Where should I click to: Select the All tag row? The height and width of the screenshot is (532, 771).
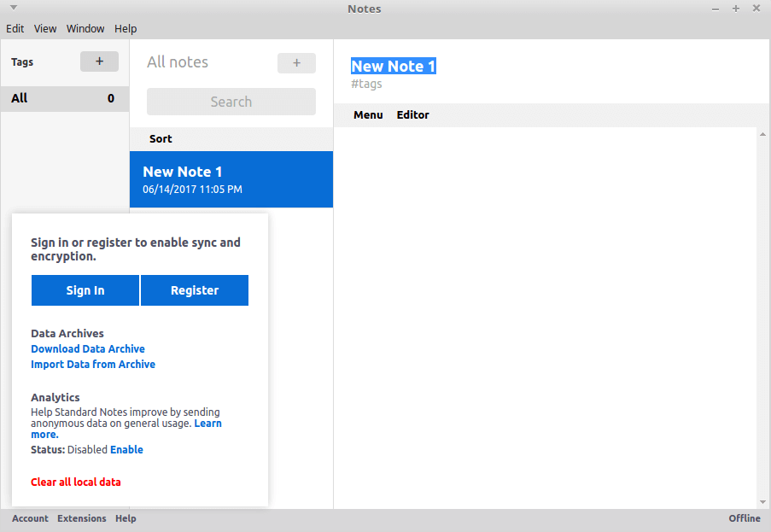65,98
